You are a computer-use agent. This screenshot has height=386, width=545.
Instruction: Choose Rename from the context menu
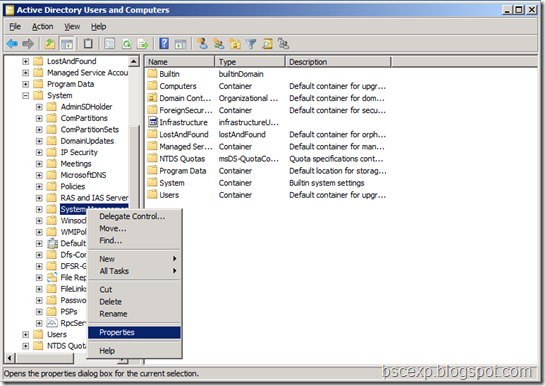(134, 314)
